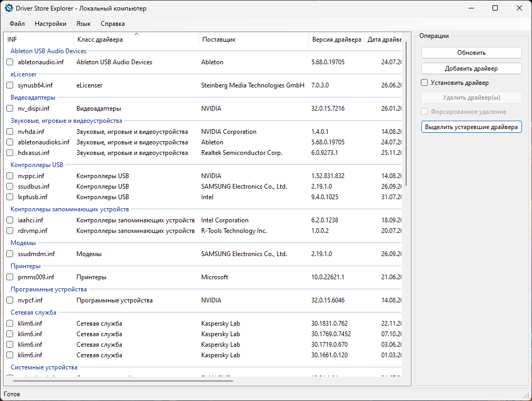Screen dimensions: 532x401
Task: Click the Driver Store Explorer gear icon
Action: point(8,8)
